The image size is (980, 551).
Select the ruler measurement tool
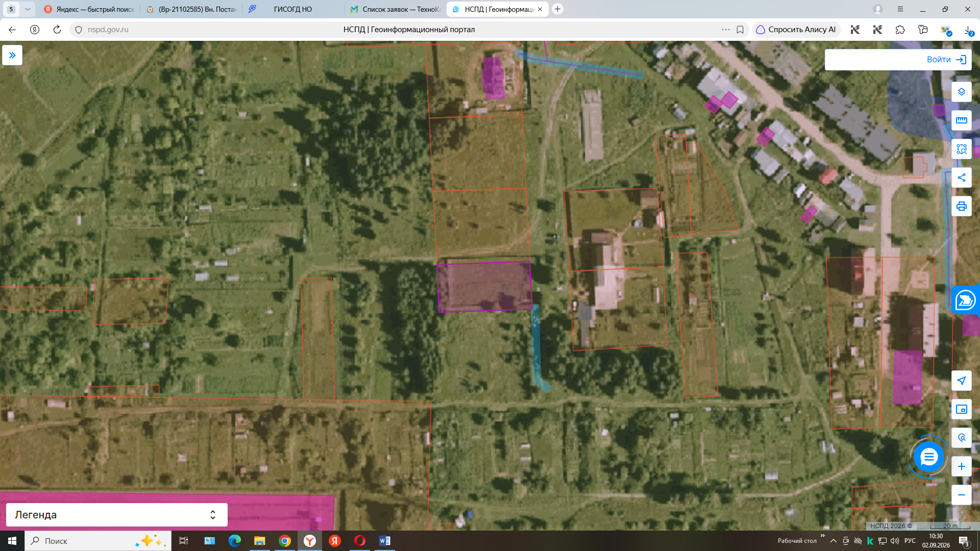tap(961, 120)
